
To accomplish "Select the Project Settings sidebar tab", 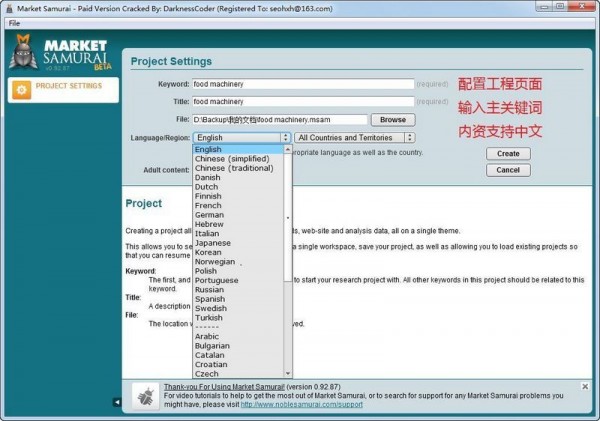I will point(63,90).
